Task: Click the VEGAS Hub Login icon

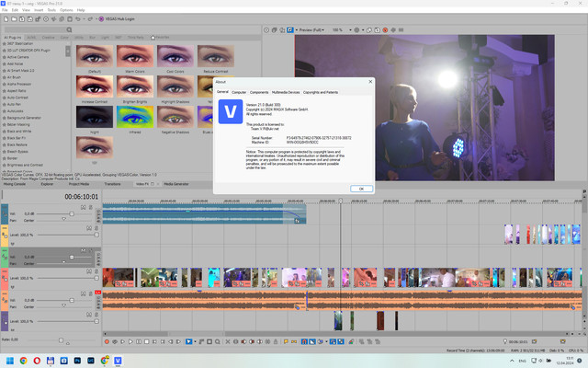Action: click(101, 18)
